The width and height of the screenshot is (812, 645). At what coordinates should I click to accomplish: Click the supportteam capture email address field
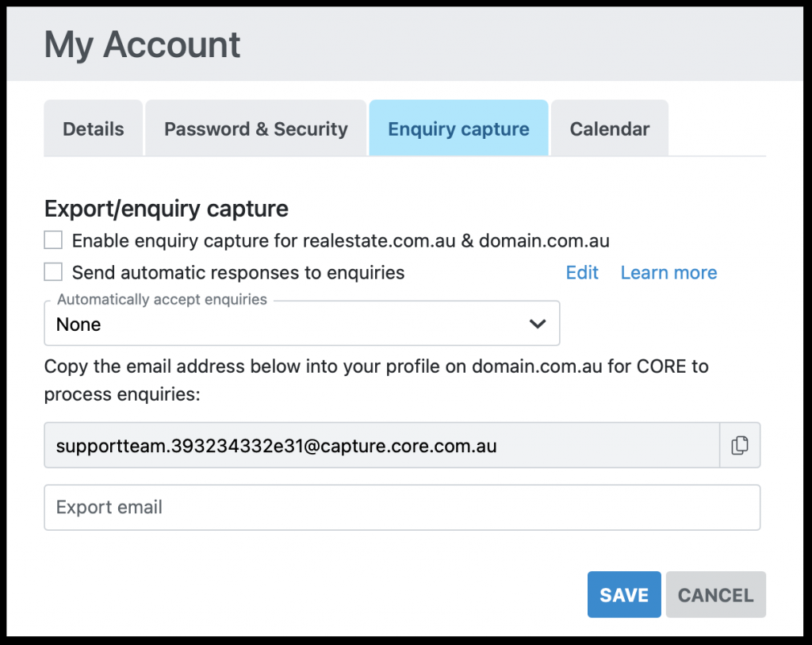pos(381,446)
